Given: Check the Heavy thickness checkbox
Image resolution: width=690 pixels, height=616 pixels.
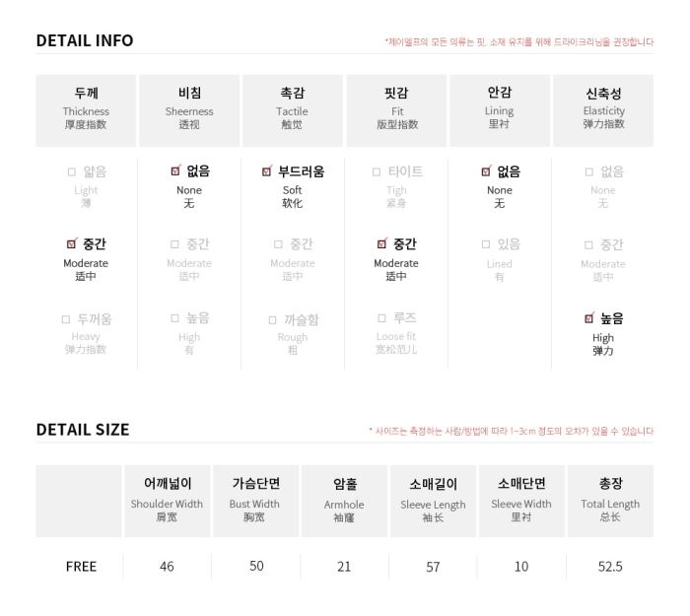Looking at the screenshot, I should tap(66, 319).
